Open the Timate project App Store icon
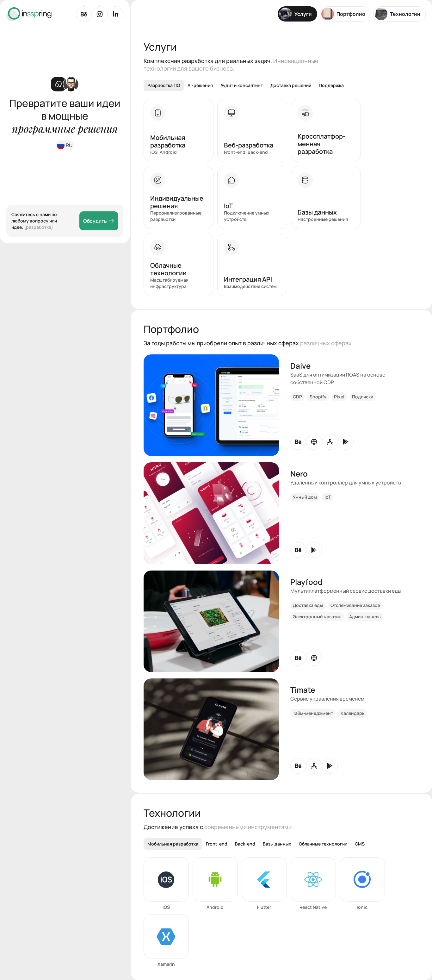Viewport: 432px width, 980px height. point(314,766)
